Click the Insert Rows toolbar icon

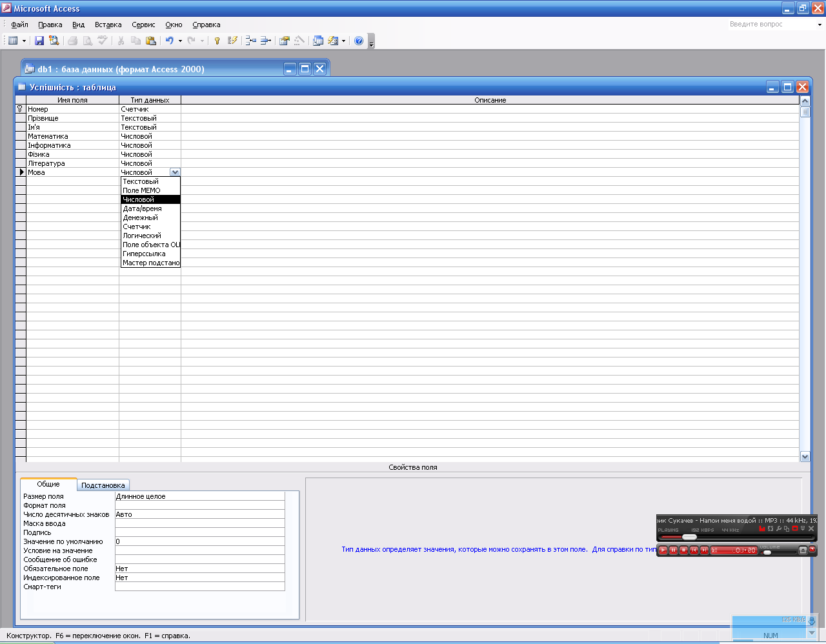pyautogui.click(x=251, y=41)
